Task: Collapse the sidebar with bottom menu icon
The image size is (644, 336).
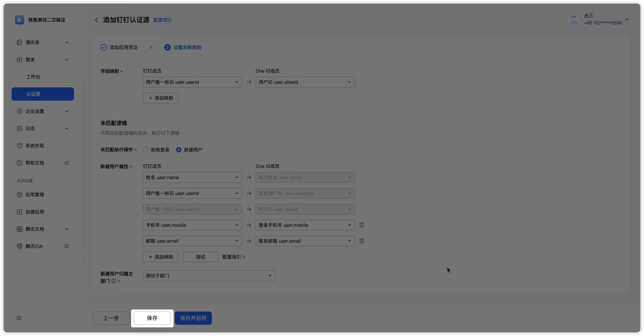Action: coord(19,318)
